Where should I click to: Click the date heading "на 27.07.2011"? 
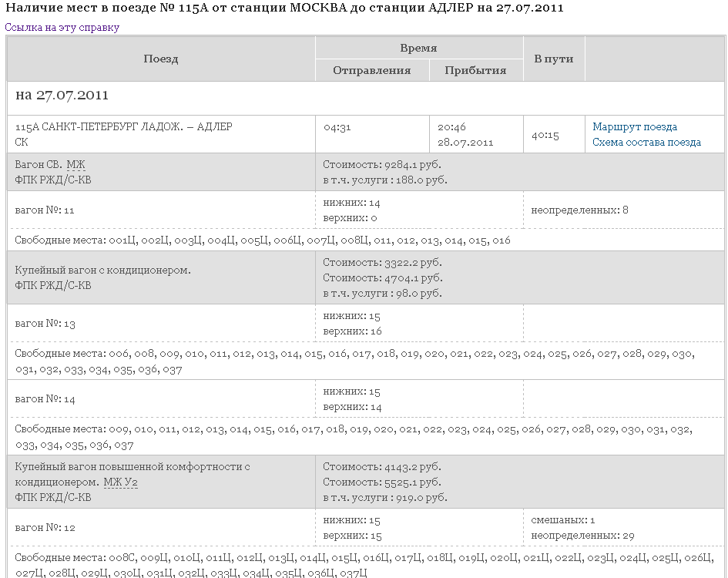point(62,96)
